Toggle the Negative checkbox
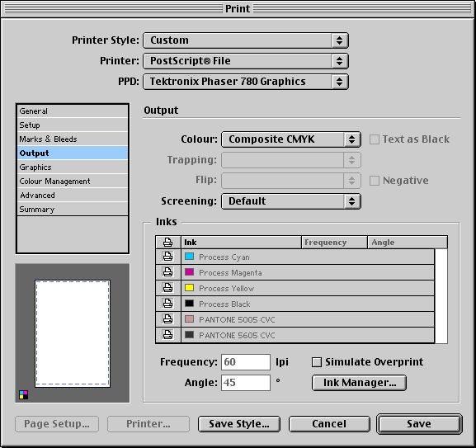The image size is (476, 448). point(375,181)
